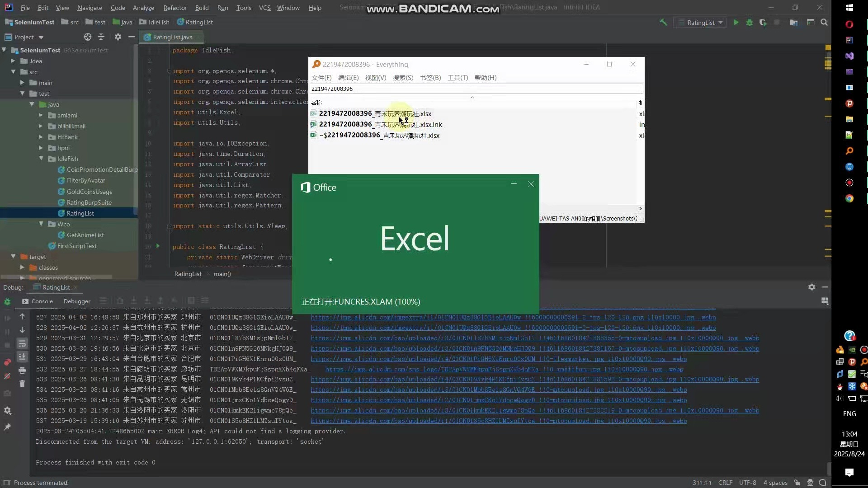The height and width of the screenshot is (488, 868).
Task: Pin the debug tab with the pin icon
Action: (7, 427)
